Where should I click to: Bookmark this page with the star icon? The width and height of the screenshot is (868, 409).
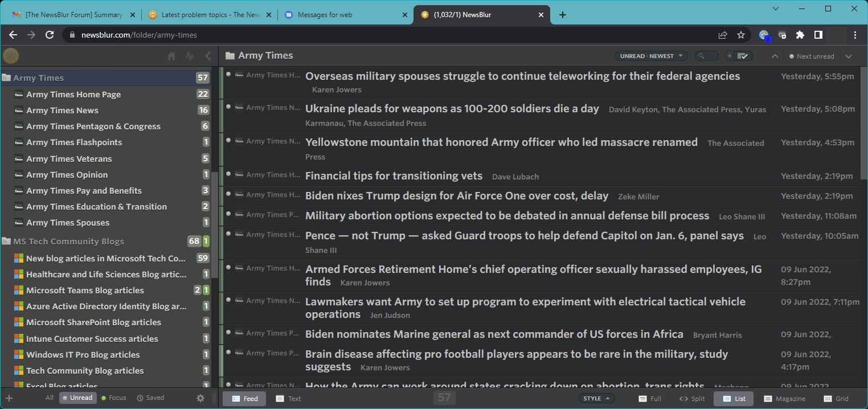click(x=741, y=35)
